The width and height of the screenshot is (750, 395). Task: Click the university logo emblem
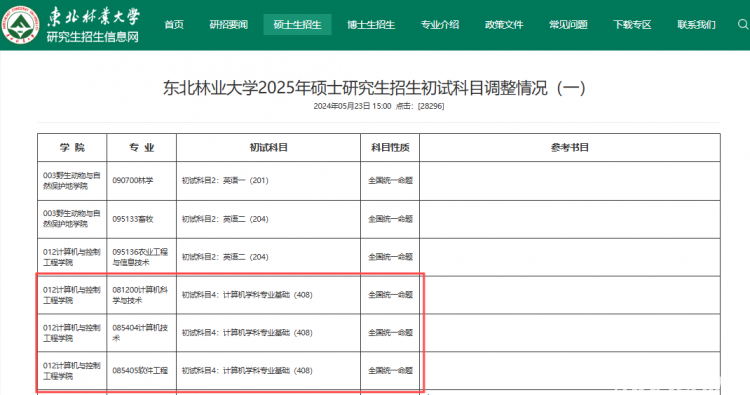tap(20, 25)
